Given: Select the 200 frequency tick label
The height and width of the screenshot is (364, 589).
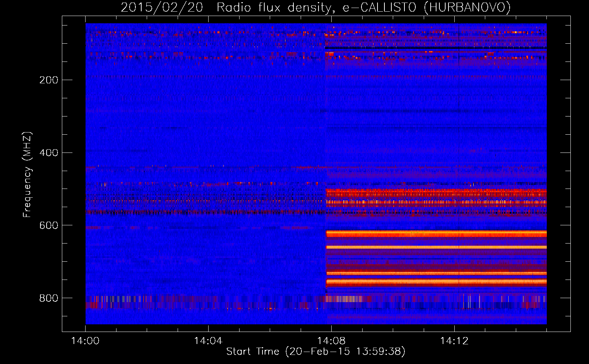Looking at the screenshot, I should pos(49,80).
